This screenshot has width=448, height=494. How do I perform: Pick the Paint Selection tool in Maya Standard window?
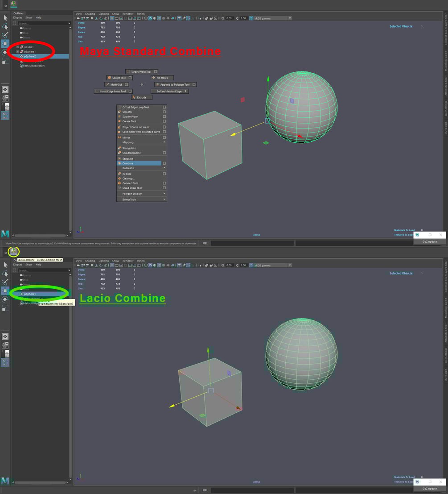[x=5, y=35]
